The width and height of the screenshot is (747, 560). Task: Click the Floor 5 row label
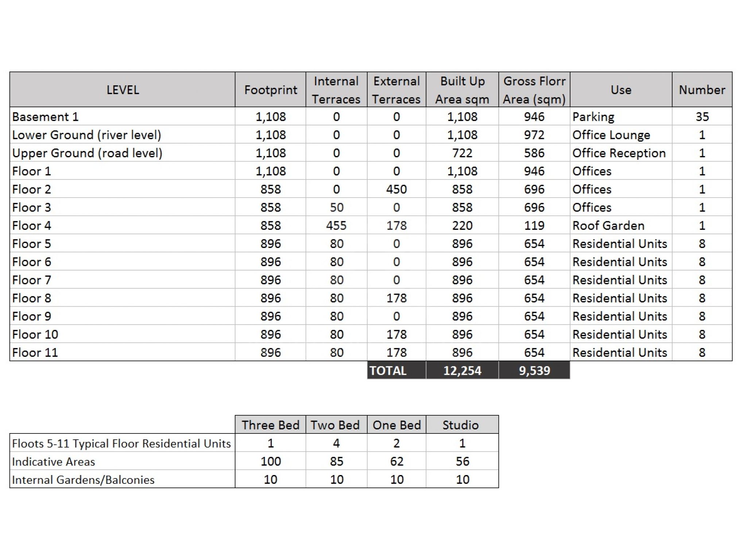pyautogui.click(x=31, y=244)
